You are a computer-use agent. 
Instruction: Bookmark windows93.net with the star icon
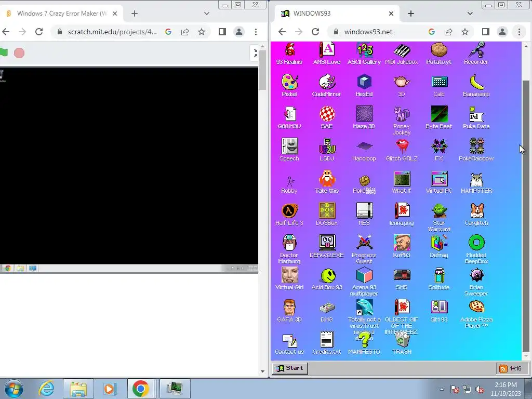click(465, 32)
